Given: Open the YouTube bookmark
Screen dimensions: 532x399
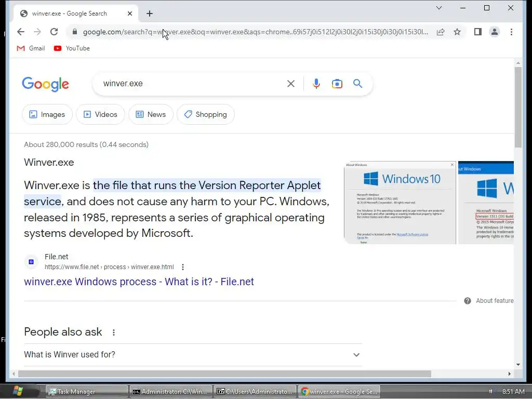Looking at the screenshot, I should tap(72, 48).
